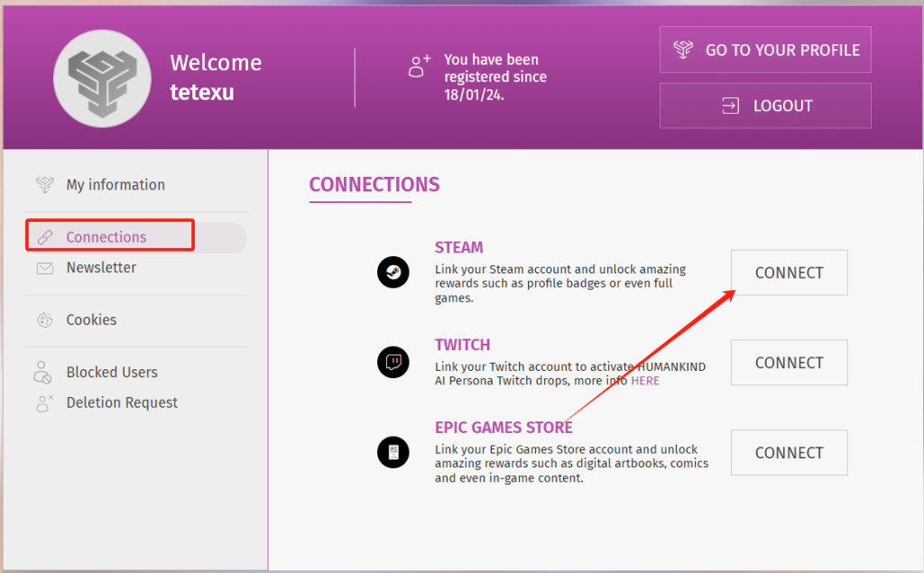
Task: Connect the Epic Games Store account
Action: pos(789,452)
